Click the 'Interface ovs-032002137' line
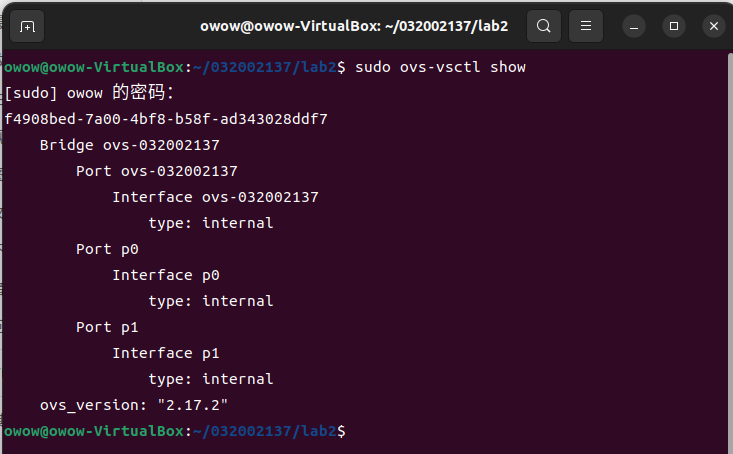The width and height of the screenshot is (733, 454). [x=215, y=197]
